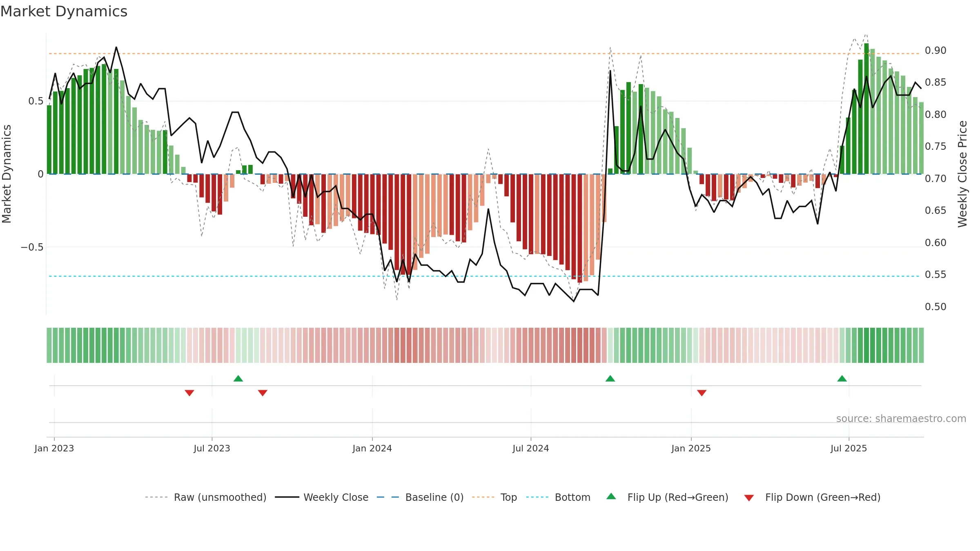
Task: Toggle the Top legend entry
Action: tap(494, 497)
